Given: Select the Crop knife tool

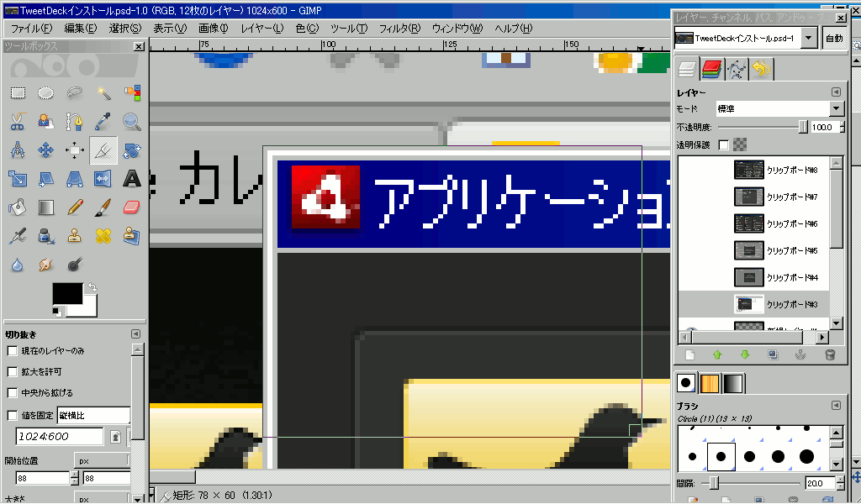Looking at the screenshot, I should pyautogui.click(x=103, y=150).
